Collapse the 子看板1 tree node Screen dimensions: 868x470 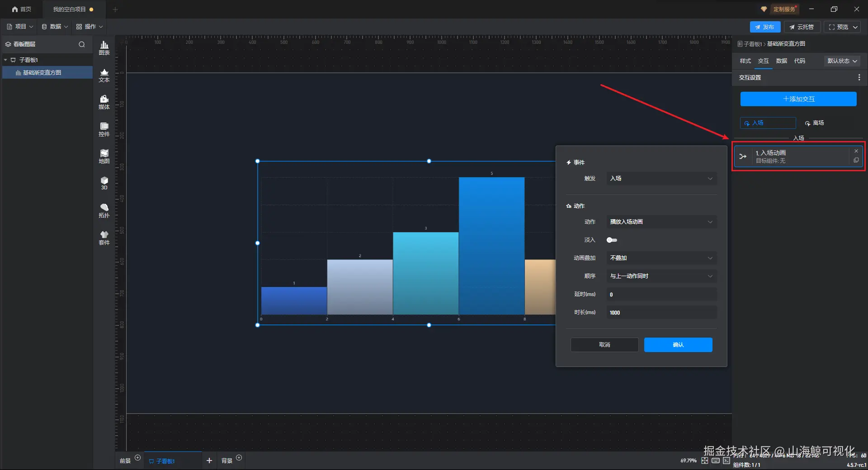5,60
